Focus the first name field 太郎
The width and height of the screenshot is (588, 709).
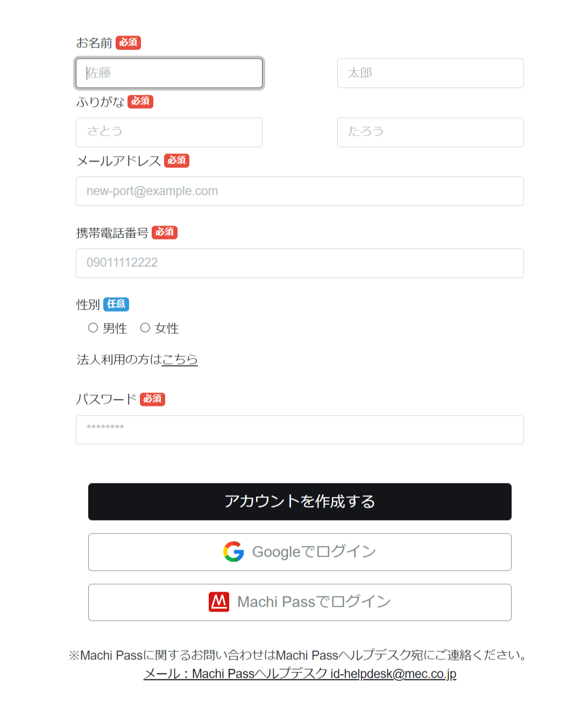pyautogui.click(x=430, y=73)
